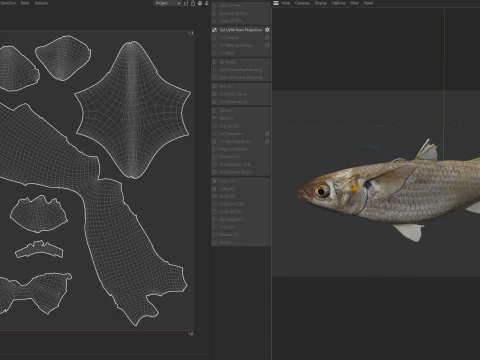
Task: Click first toolbar icon right of Project dropdown
Action: (186, 3)
